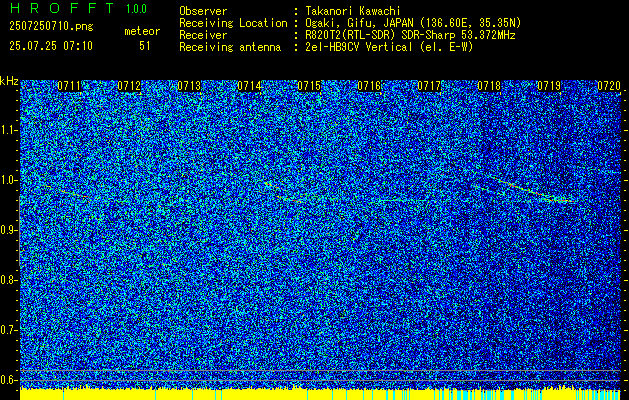Click the yellow signal level bar at bottom
629x400 pixels.
pyautogui.click(x=321, y=394)
